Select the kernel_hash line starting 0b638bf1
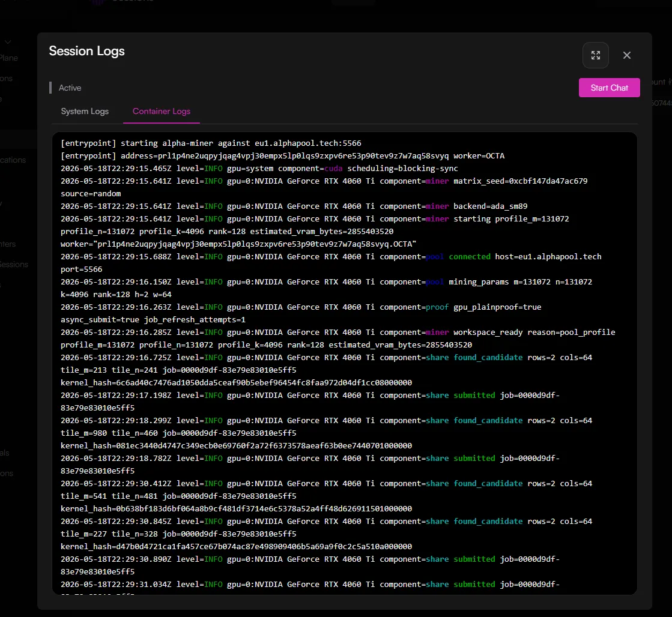 236,508
